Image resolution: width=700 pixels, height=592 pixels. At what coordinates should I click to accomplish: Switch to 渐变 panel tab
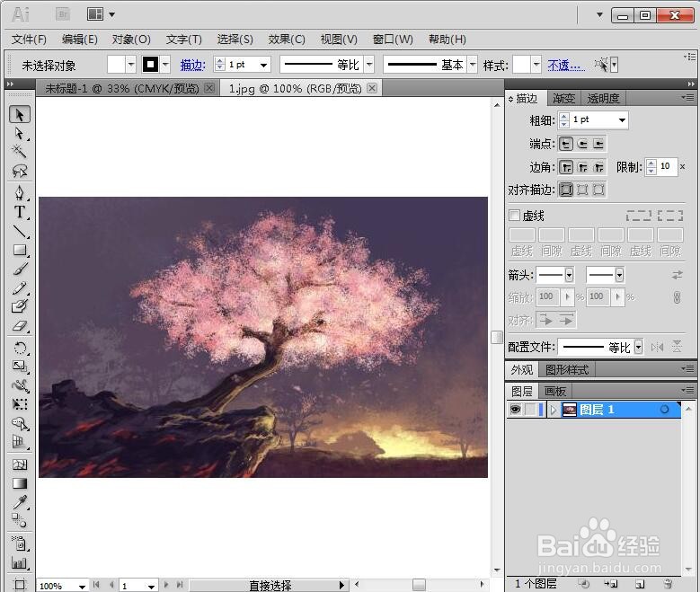563,98
